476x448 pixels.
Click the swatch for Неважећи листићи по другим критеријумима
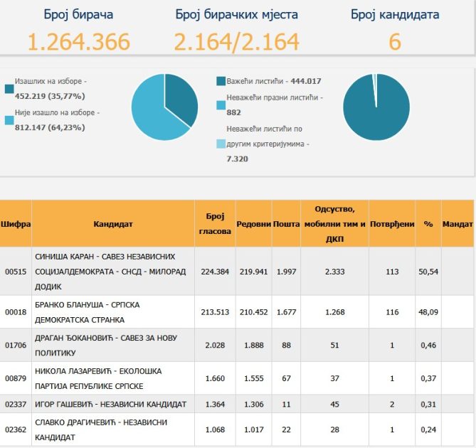click(221, 144)
